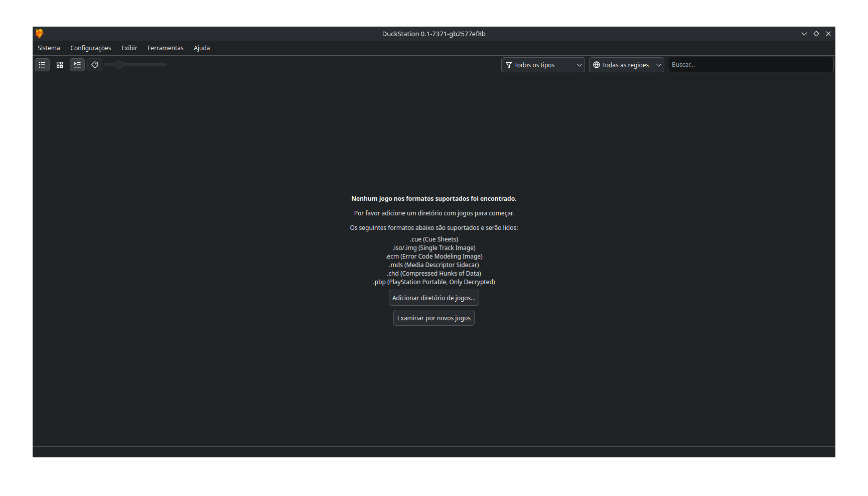
Task: Click inside the Buscar search field
Action: coord(750,64)
